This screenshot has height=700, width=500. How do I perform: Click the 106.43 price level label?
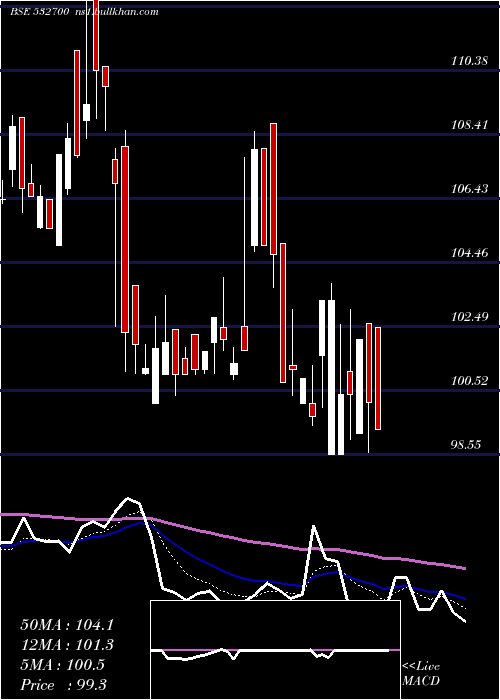pos(470,189)
